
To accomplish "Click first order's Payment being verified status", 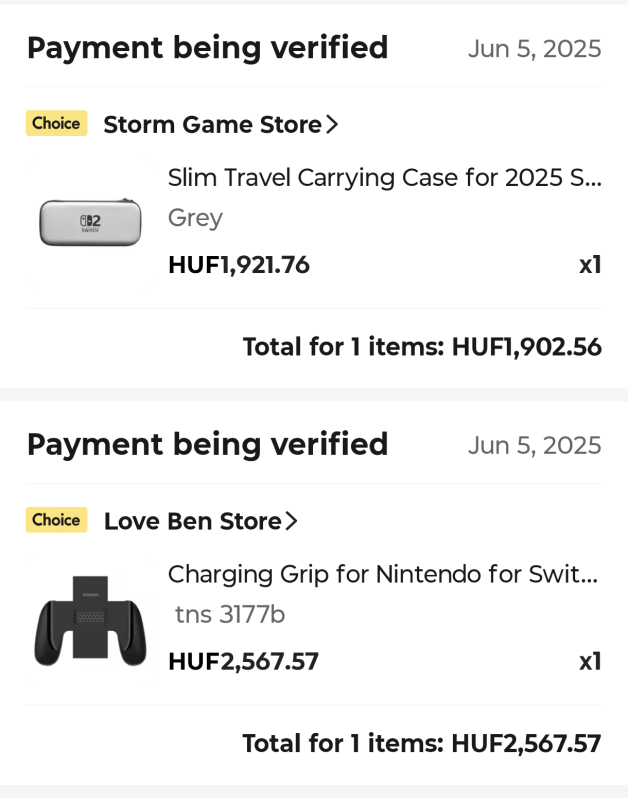I will tap(208, 48).
